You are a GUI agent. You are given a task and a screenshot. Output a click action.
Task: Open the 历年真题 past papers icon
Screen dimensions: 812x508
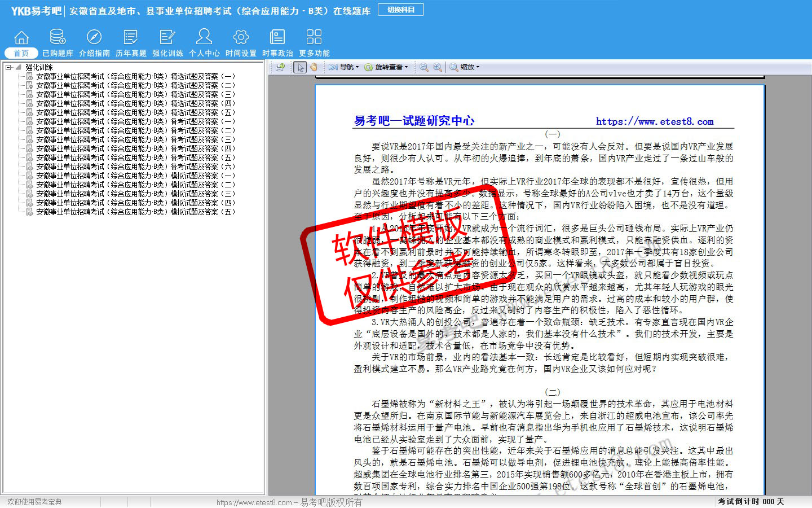click(131, 37)
